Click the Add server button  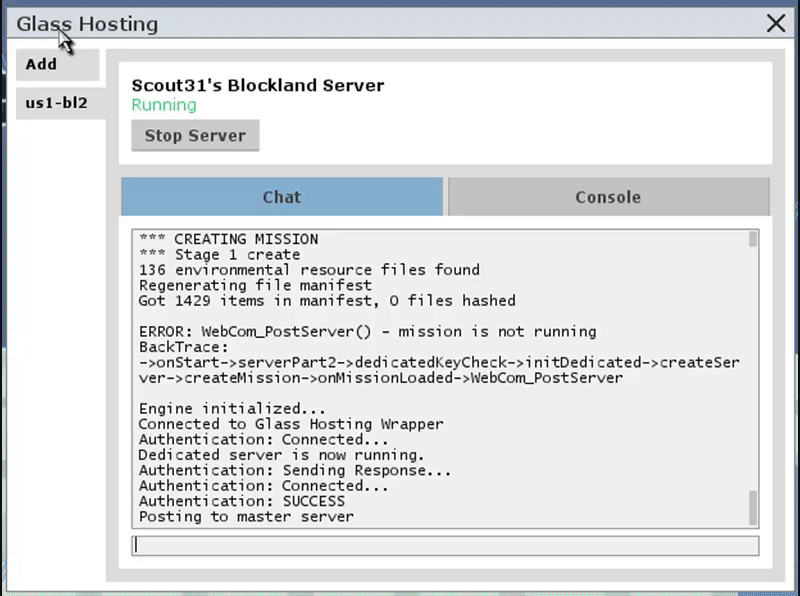tap(58, 64)
